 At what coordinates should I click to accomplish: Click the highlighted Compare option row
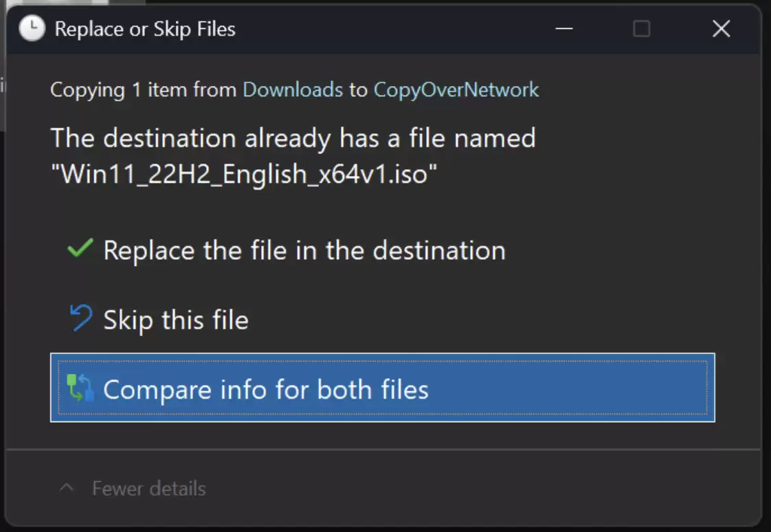point(381,388)
